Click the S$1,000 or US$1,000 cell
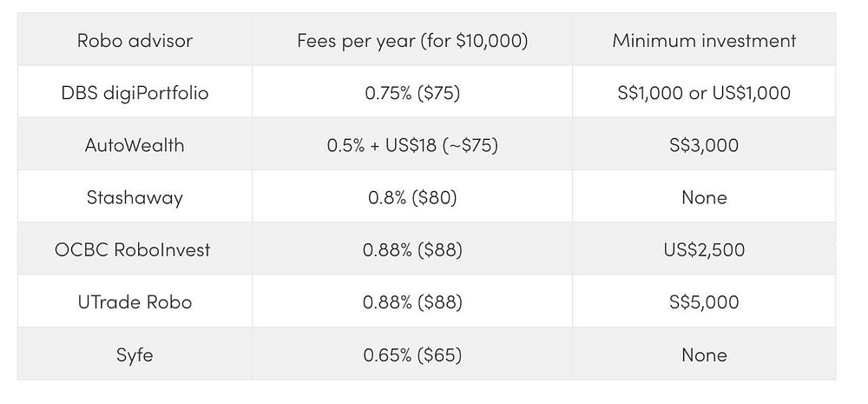Image resolution: width=868 pixels, height=404 pixels. point(704,92)
